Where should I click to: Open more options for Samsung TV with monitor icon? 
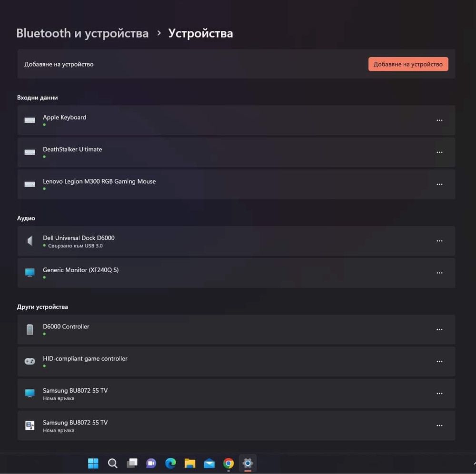(x=439, y=394)
